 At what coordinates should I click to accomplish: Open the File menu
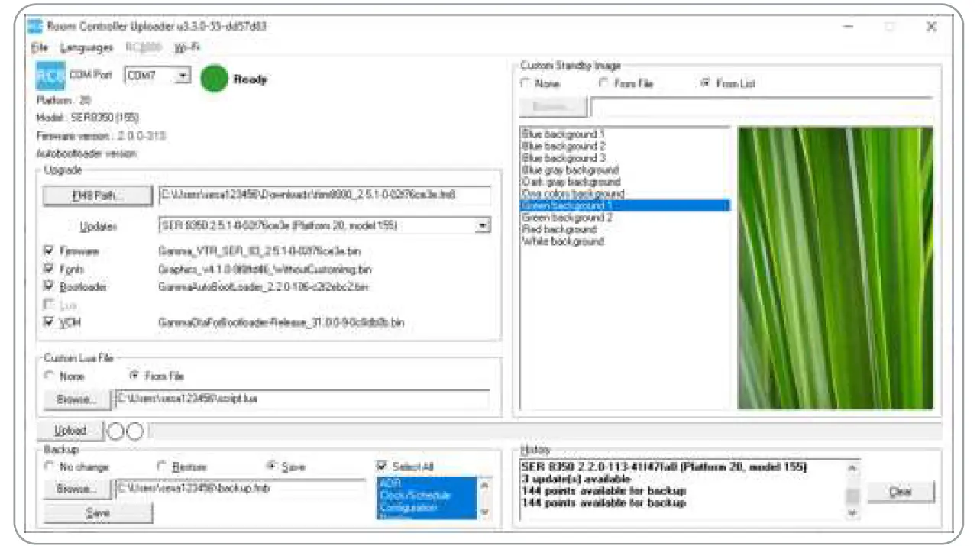40,47
